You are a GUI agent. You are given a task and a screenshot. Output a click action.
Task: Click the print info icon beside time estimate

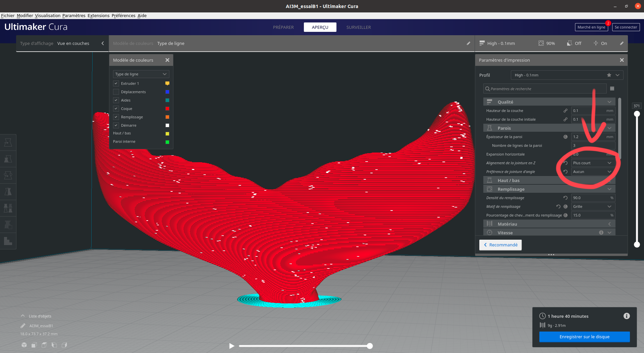pyautogui.click(x=627, y=316)
